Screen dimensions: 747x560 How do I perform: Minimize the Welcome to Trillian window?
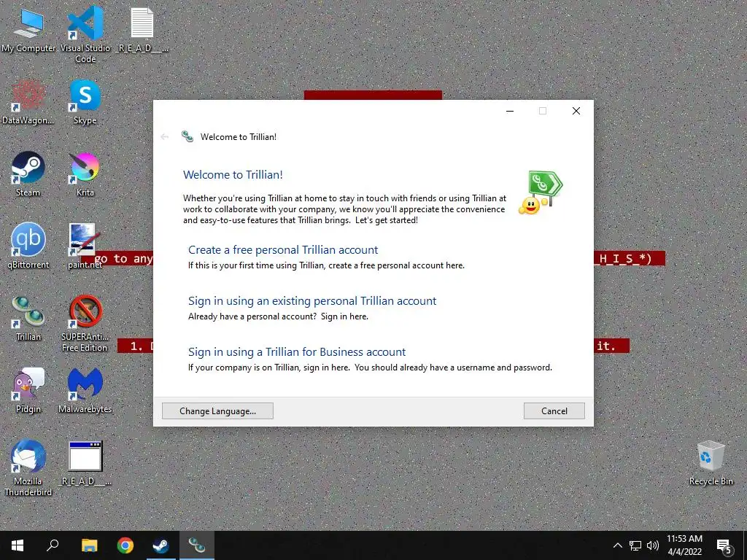(x=510, y=111)
